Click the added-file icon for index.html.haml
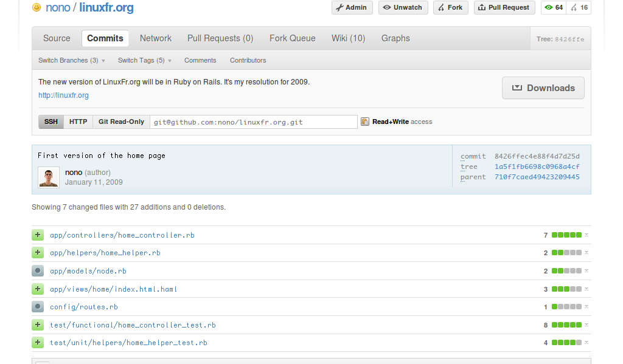Viewport: 623px width, 364px height. 38,289
